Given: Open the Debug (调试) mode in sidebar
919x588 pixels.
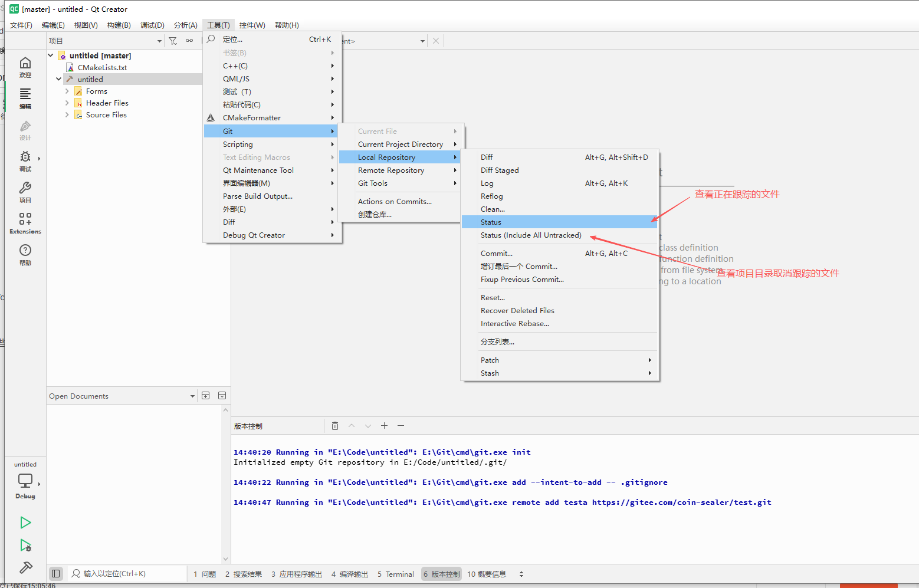Looking at the screenshot, I should tap(25, 161).
